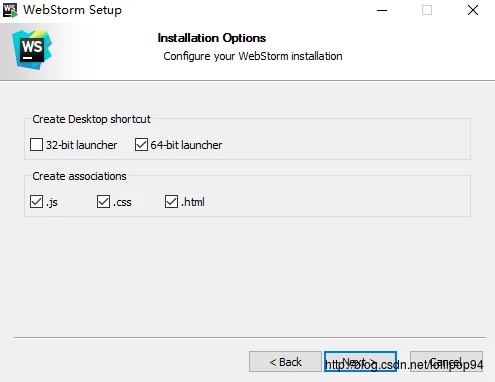Click the WebStorm Setup title bar icon
The height and width of the screenshot is (382, 495).
pyautogui.click(x=10, y=10)
